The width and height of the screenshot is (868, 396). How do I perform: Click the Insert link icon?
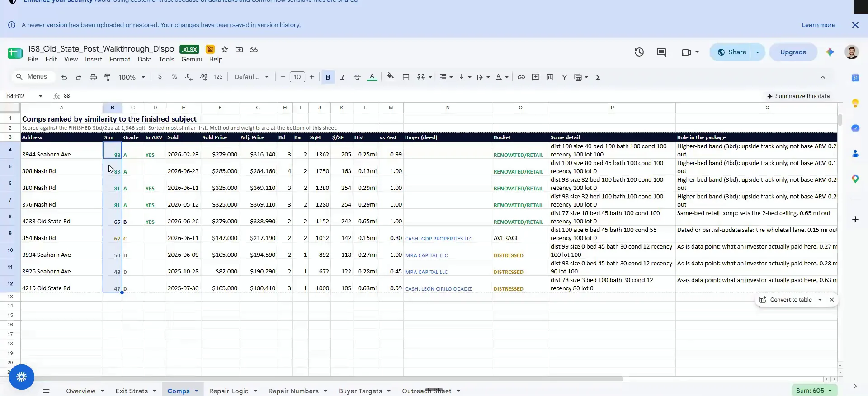(x=521, y=77)
